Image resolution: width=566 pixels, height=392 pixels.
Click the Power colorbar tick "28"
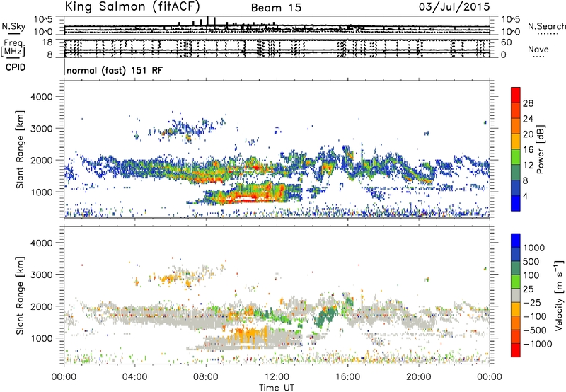[x=528, y=103]
